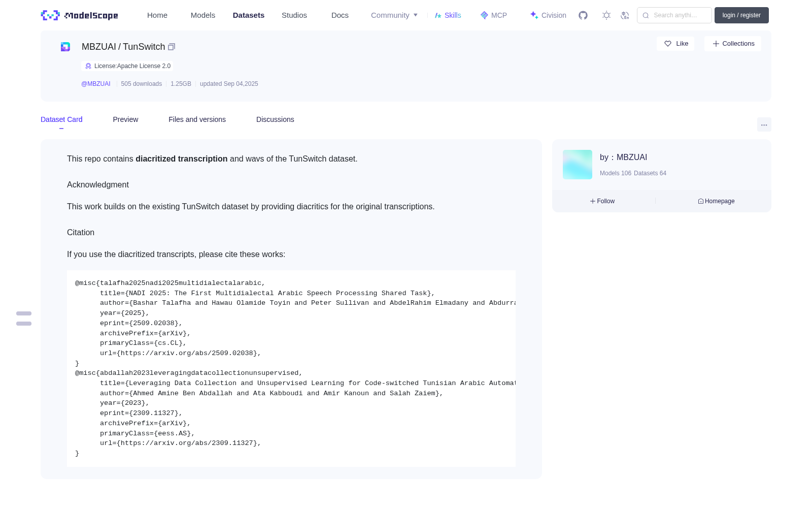
Task: Open the MCP page
Action: point(493,15)
